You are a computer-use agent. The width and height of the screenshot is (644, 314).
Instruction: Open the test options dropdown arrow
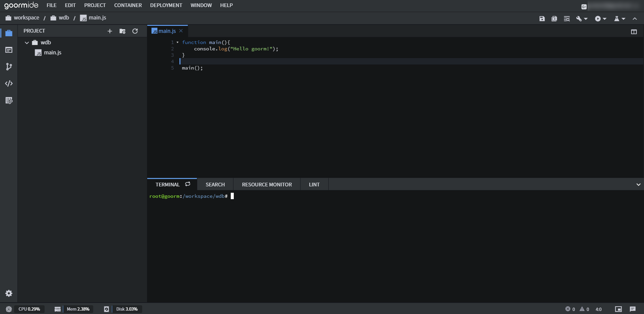[x=624, y=19]
